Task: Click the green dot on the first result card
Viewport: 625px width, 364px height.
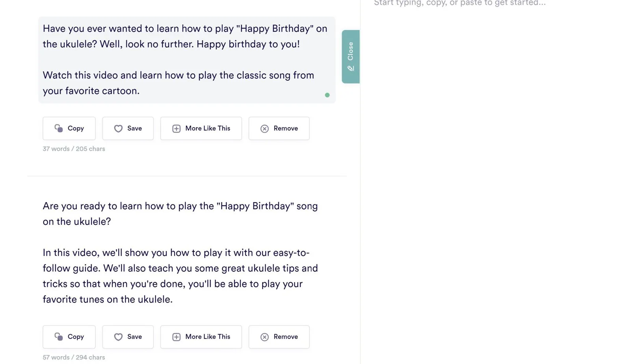Action: pos(327,95)
